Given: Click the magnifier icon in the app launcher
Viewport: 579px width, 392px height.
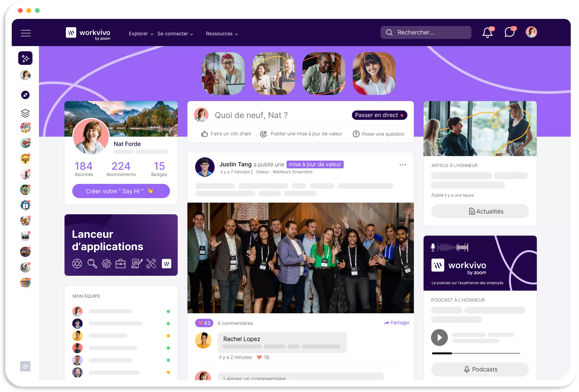Looking at the screenshot, I should [92, 264].
